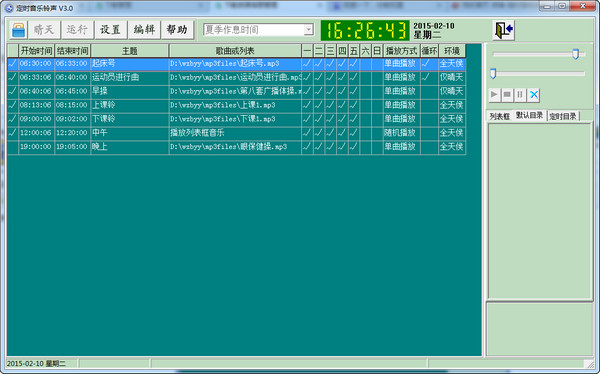Click the resize grip in status bar corner
600x374 pixels.
coord(589,363)
